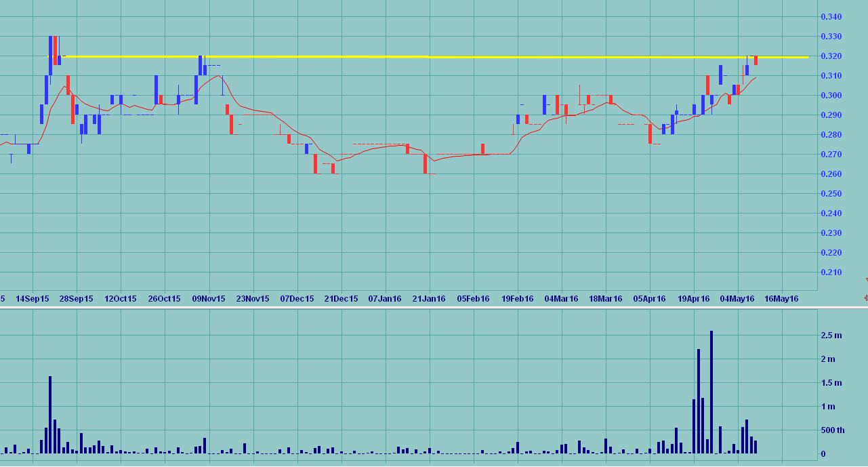Select the 23Nov15 date axis label
Image resolution: width=868 pixels, height=467 pixels.
(x=253, y=299)
